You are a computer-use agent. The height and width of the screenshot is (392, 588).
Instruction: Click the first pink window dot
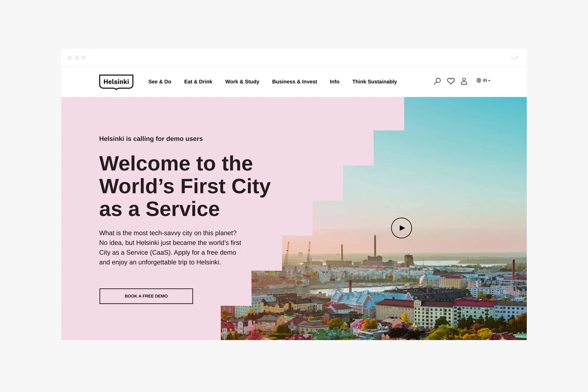pyautogui.click(x=70, y=58)
